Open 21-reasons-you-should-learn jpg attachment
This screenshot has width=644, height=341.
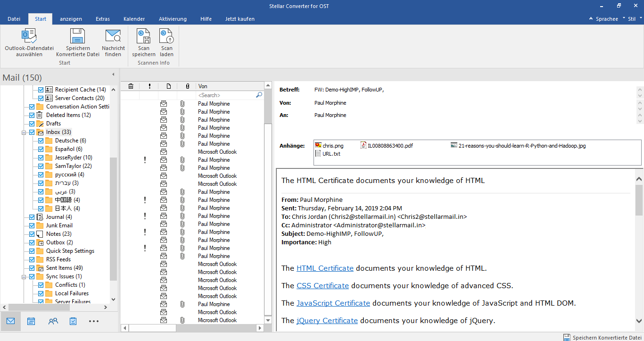(x=518, y=146)
